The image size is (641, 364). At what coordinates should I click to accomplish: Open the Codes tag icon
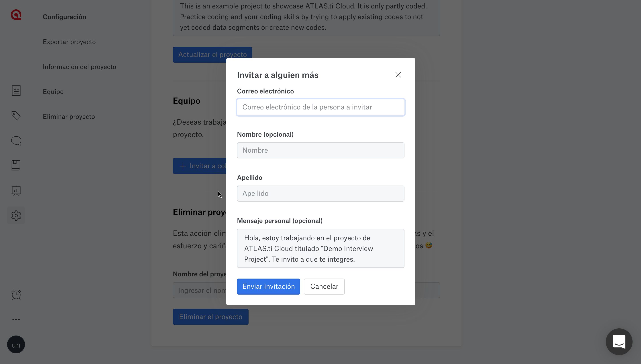16,115
